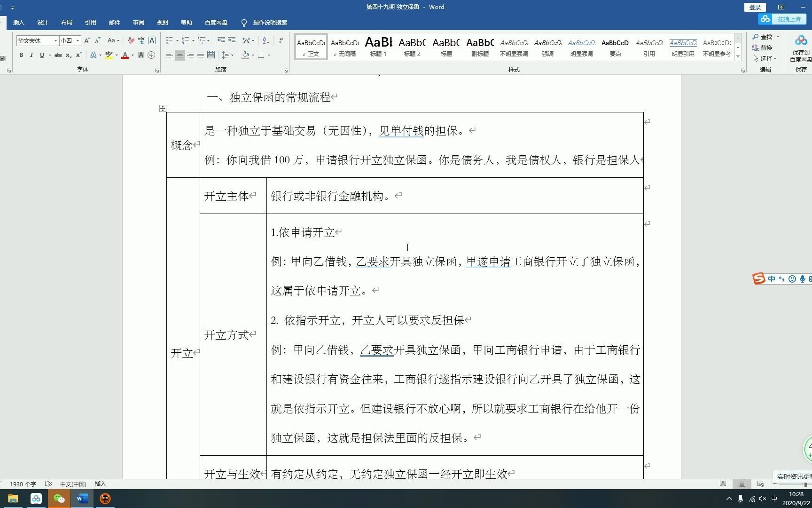
Task: Increase the paragraph indent
Action: tap(232, 40)
